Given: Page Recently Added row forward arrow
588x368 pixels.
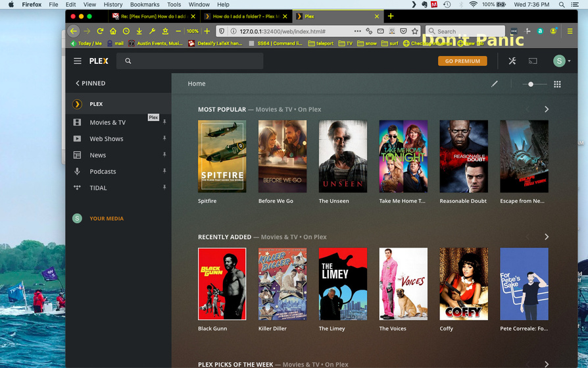Looking at the screenshot, I should [x=547, y=237].
